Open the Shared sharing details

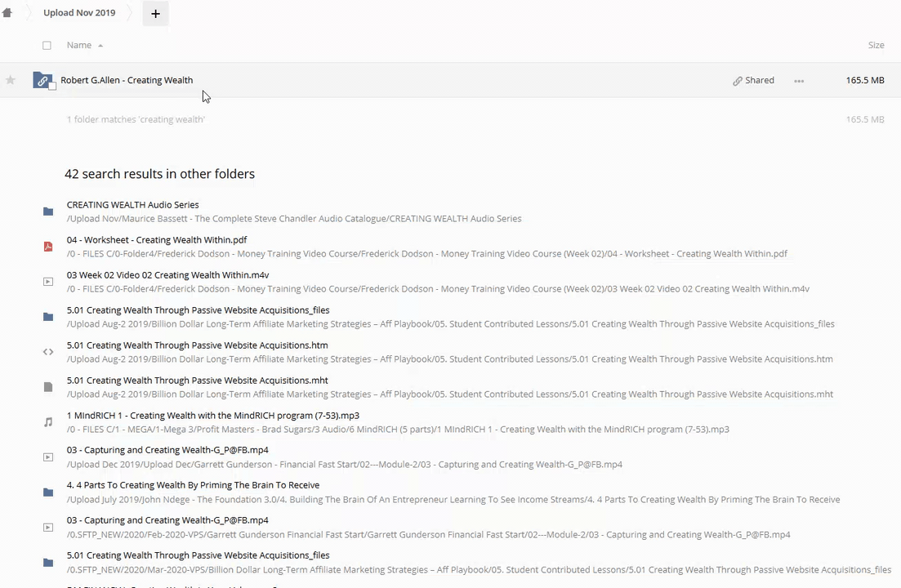(x=753, y=80)
